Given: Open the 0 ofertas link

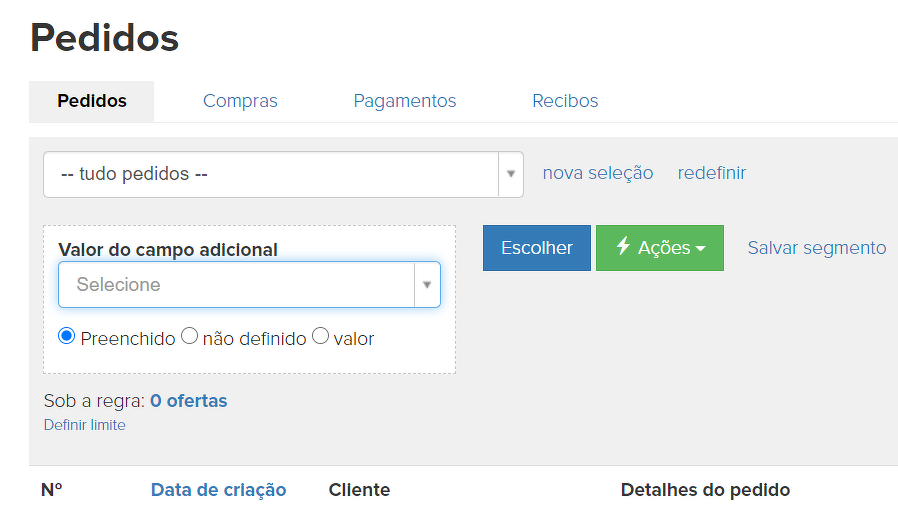Looking at the screenshot, I should 189,401.
